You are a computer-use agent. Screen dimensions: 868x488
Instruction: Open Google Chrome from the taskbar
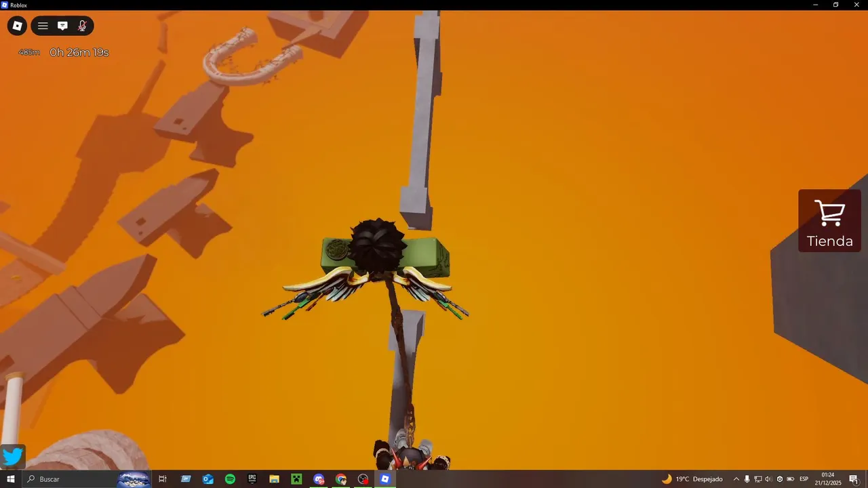[x=341, y=479]
